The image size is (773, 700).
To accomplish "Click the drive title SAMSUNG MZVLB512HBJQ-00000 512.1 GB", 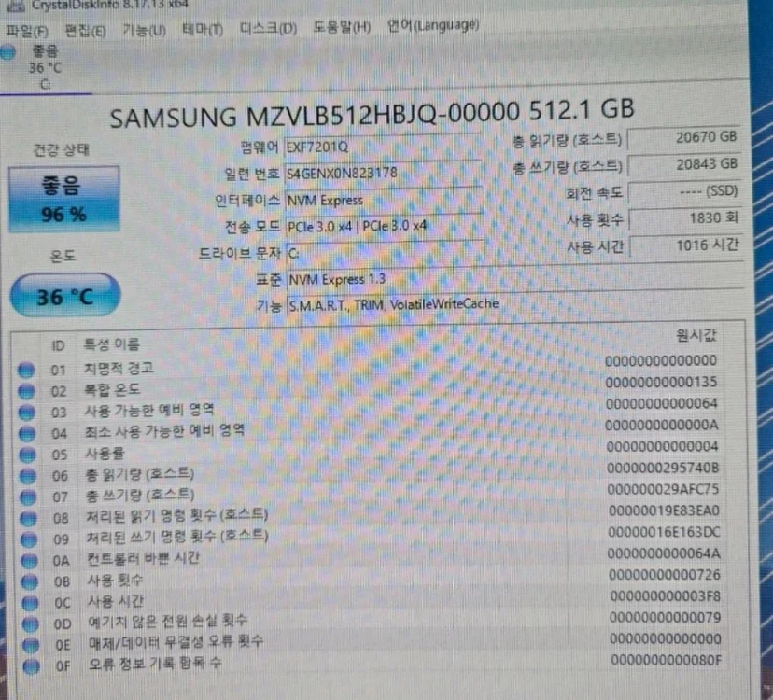I will 372,114.
